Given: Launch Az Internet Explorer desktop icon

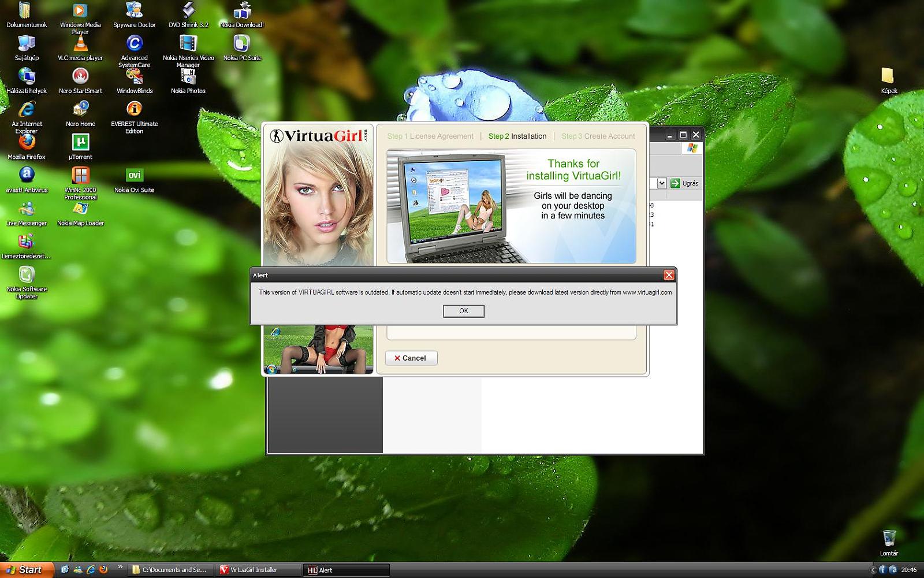Looking at the screenshot, I should coord(27,117).
